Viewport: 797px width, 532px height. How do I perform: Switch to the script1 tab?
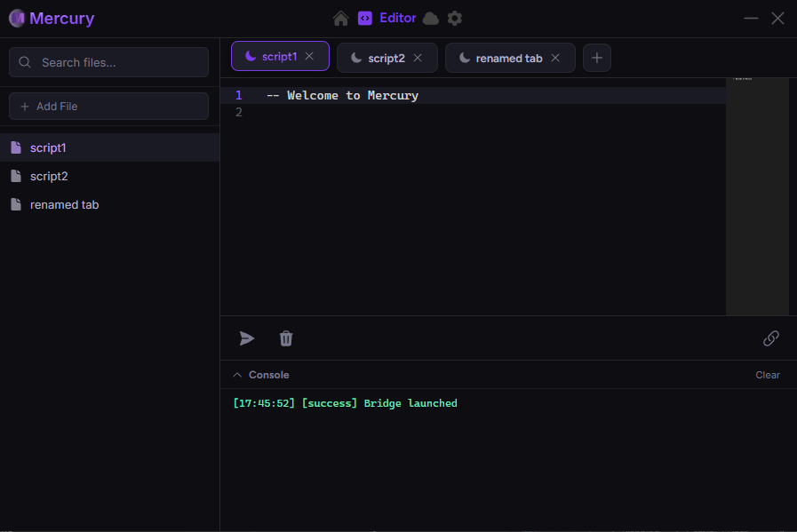280,56
